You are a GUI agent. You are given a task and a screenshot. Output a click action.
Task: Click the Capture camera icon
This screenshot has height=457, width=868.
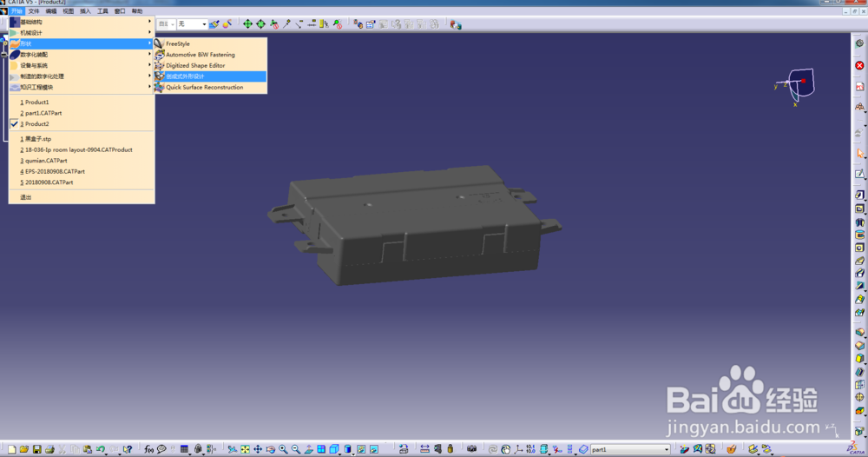471,449
